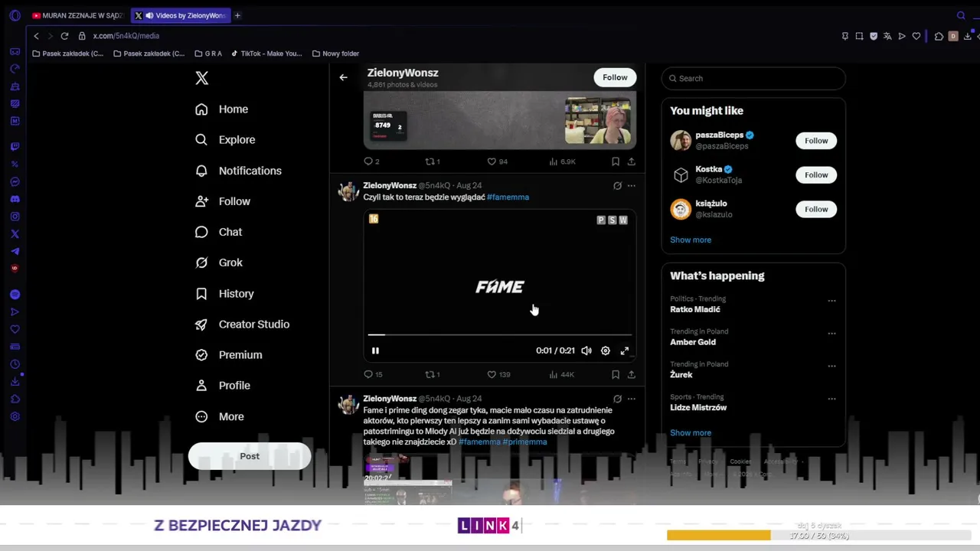The height and width of the screenshot is (551, 980).
Task: Click the address bar showing x.com/5n4kQ/media
Action: tap(126, 36)
